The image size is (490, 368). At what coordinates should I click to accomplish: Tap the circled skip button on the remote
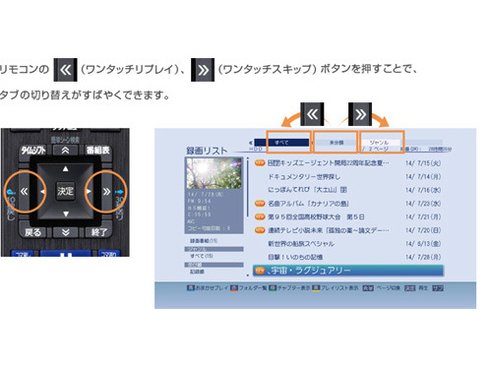107,192
